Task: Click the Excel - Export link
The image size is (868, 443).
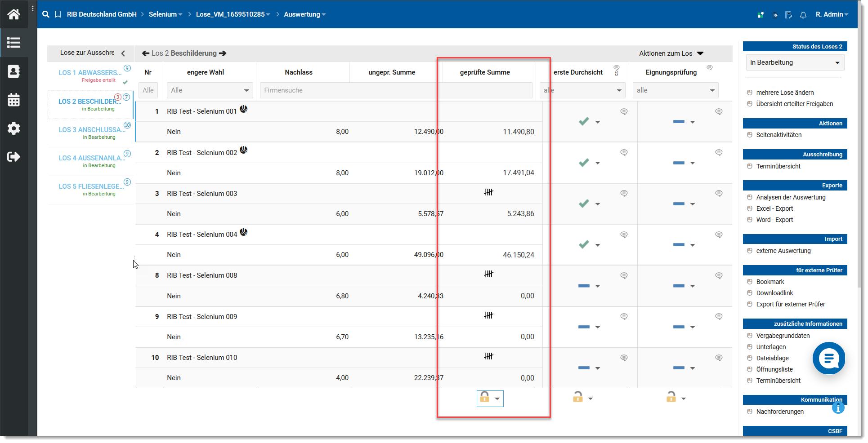Action: point(774,208)
